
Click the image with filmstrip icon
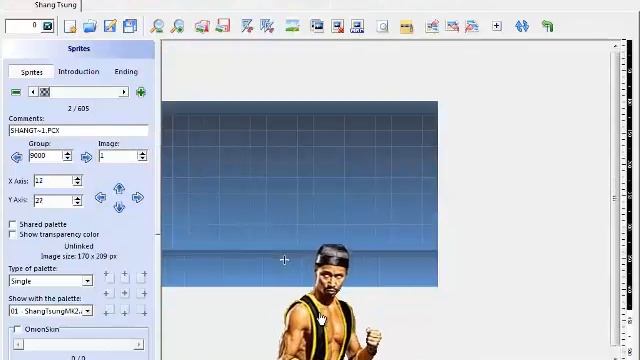(x=357, y=27)
